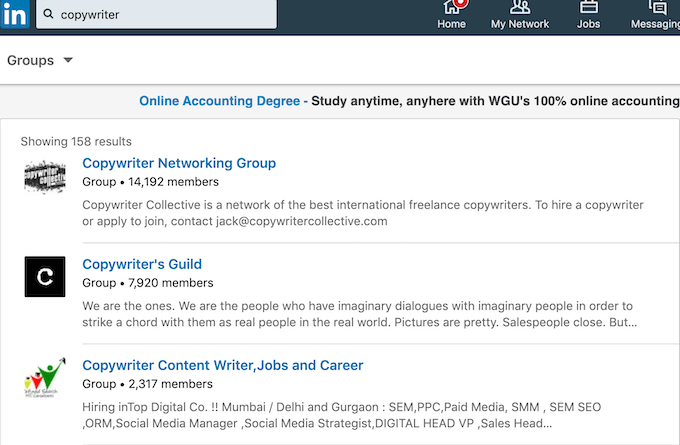
Task: Open the Jobs briefcase icon
Action: pyautogui.click(x=588, y=7)
